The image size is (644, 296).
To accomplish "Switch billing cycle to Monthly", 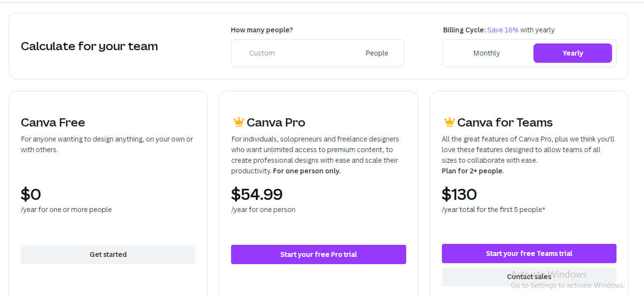I will coord(486,53).
